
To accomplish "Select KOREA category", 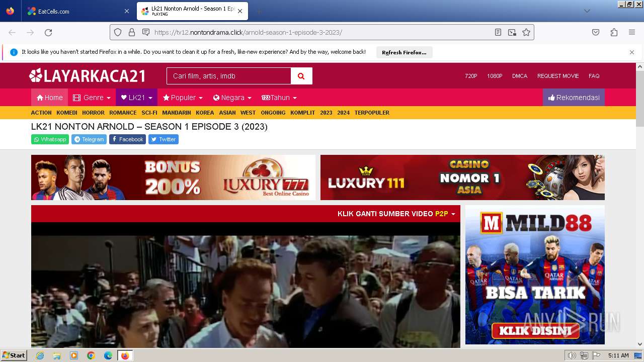I will tap(205, 113).
